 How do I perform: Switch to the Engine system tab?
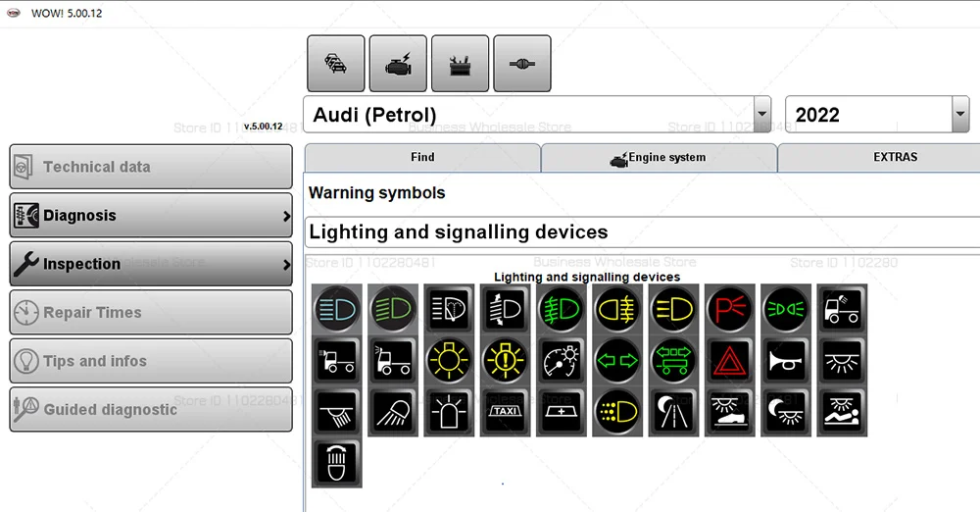(x=659, y=157)
